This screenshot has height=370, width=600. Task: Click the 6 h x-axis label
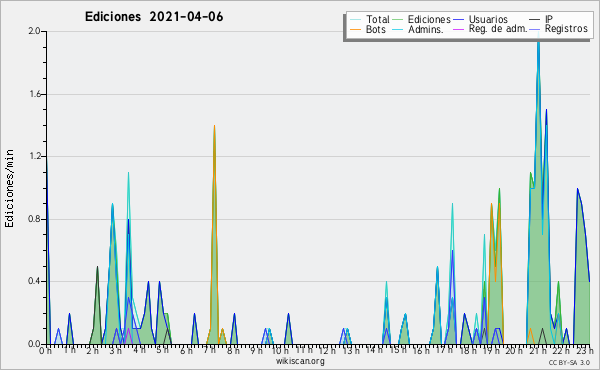coord(186,350)
